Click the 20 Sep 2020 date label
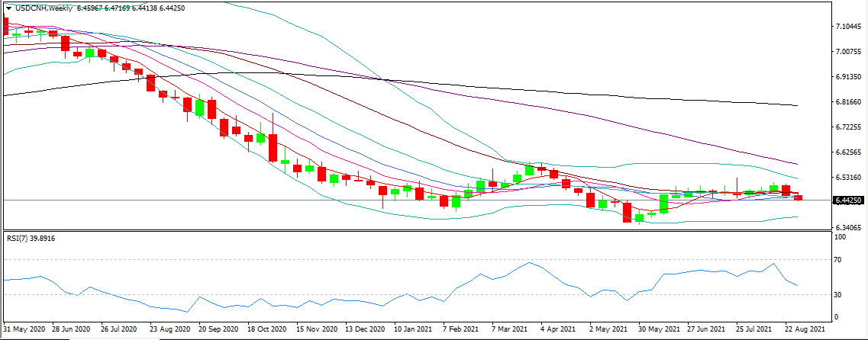Image resolution: width=868 pixels, height=340 pixels. click(220, 328)
